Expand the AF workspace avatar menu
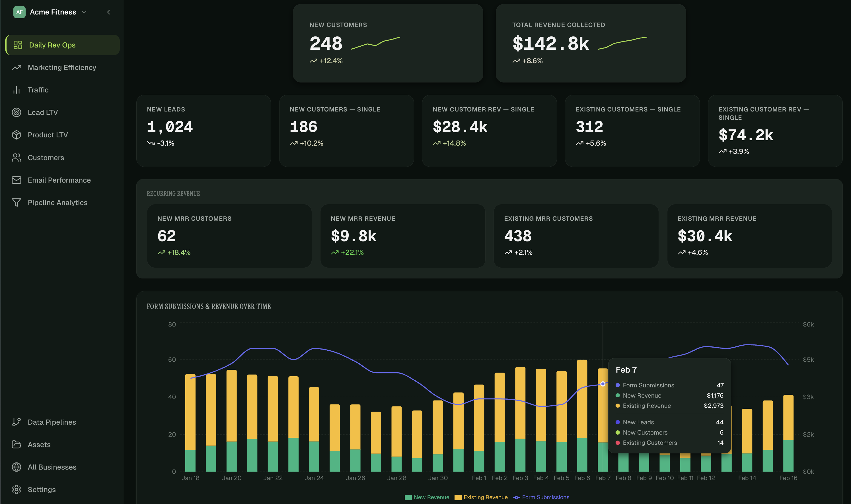Viewport: 851px width, 504px height. point(20,12)
